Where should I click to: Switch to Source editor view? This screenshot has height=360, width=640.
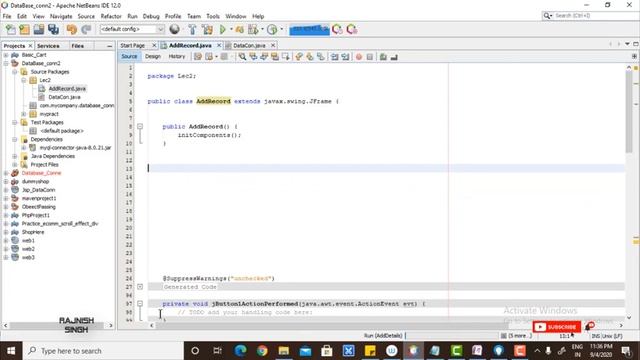coord(129,56)
